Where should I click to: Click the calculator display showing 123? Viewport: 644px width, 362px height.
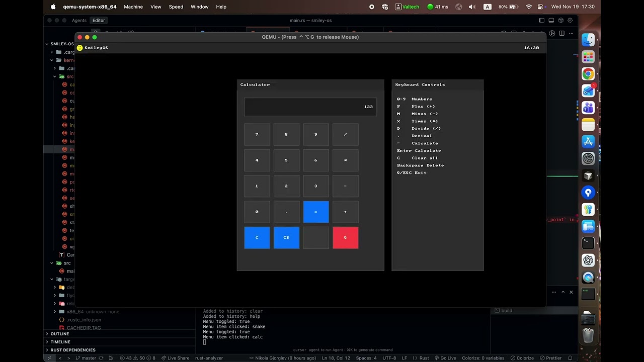[310, 107]
